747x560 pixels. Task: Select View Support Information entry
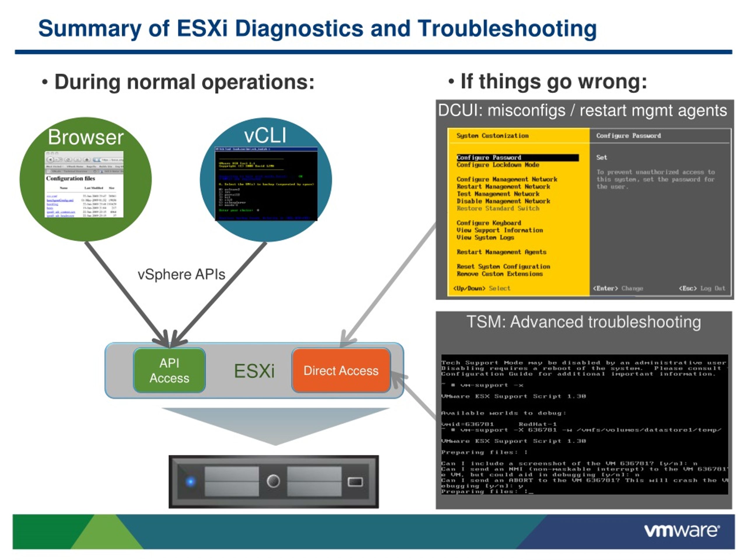(500, 230)
